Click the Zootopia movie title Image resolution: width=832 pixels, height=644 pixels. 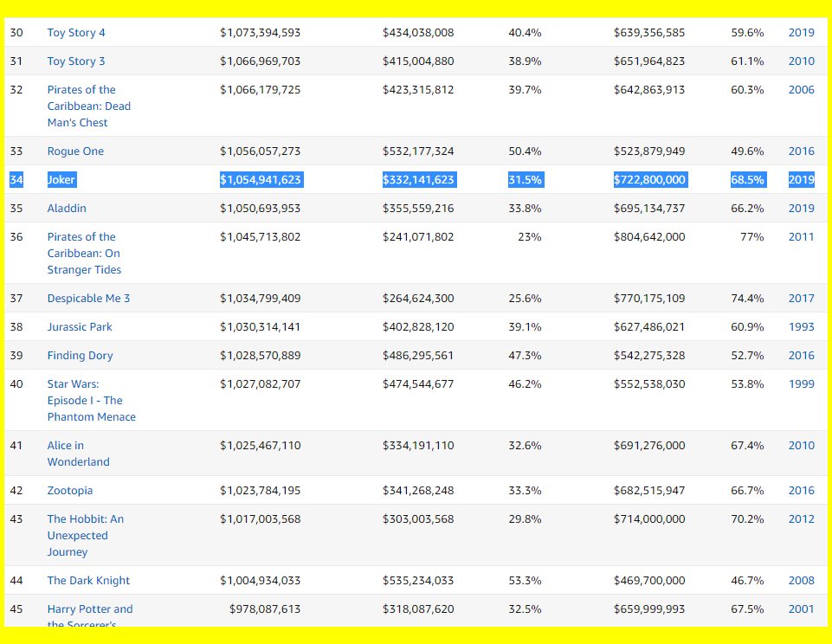point(70,491)
